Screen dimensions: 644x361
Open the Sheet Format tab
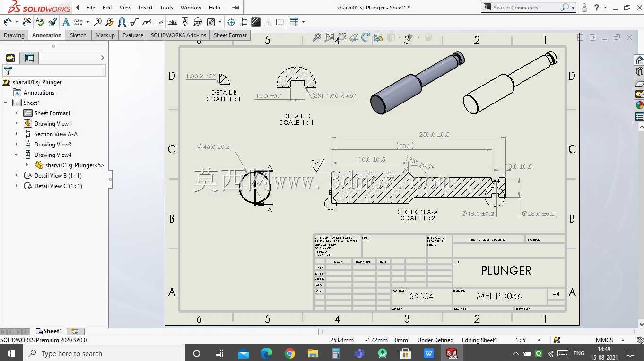230,35
